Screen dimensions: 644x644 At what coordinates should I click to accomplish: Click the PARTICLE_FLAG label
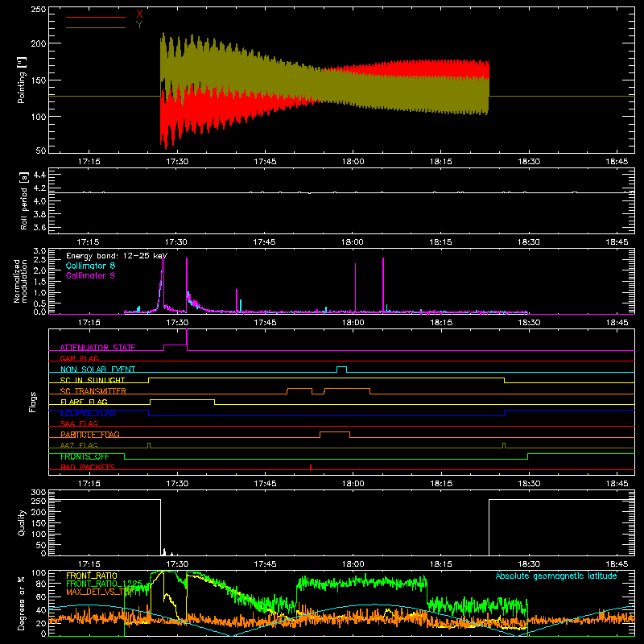[90, 435]
